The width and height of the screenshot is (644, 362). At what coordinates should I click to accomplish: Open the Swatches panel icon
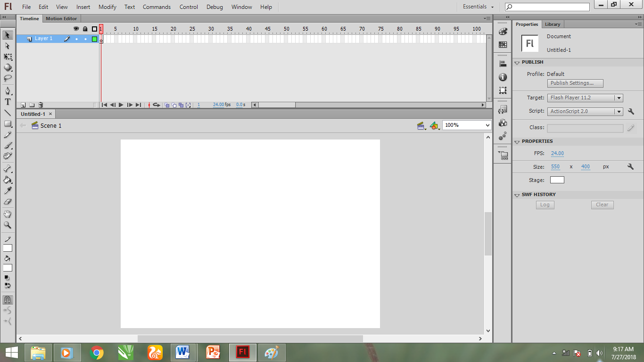click(x=503, y=44)
